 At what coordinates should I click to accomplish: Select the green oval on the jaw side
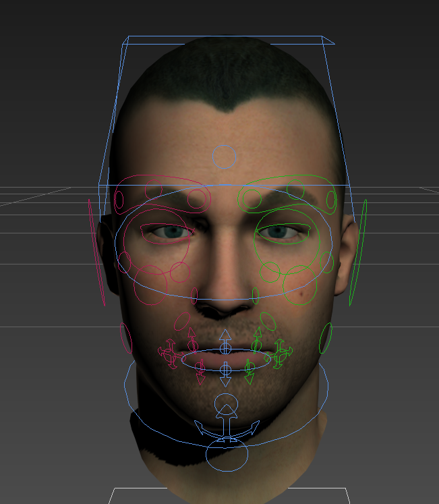click(326, 338)
